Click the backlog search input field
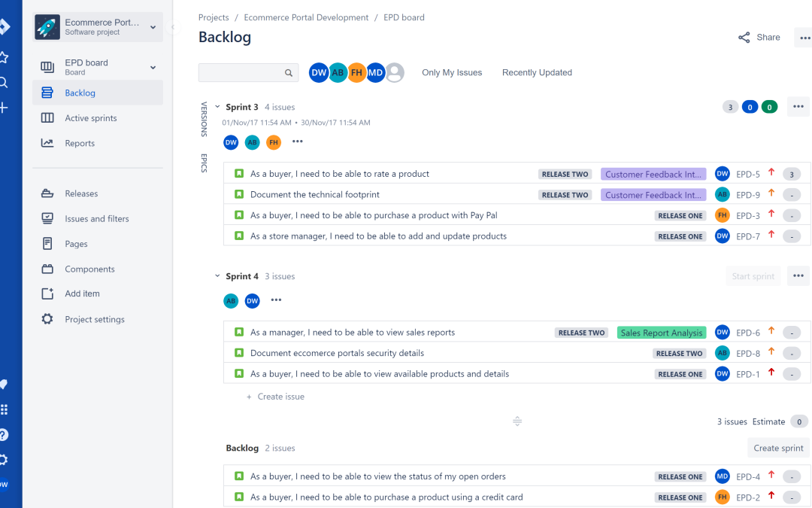 pos(241,73)
